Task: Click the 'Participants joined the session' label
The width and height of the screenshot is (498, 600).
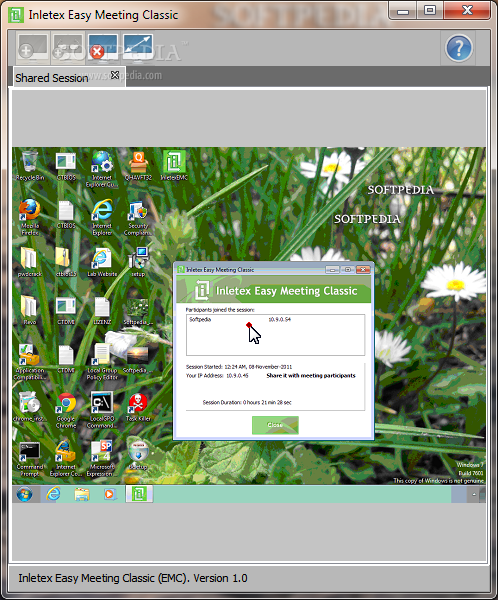Action: coord(220,310)
